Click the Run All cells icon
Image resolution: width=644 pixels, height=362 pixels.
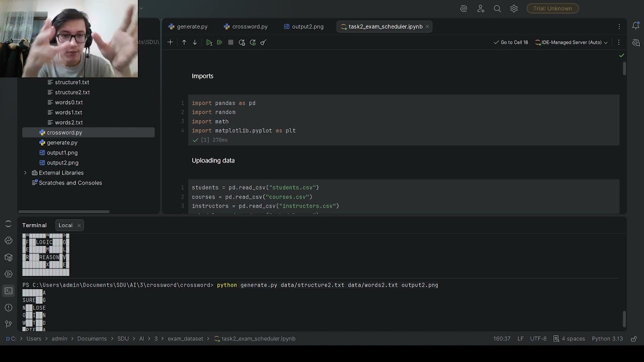(219, 43)
